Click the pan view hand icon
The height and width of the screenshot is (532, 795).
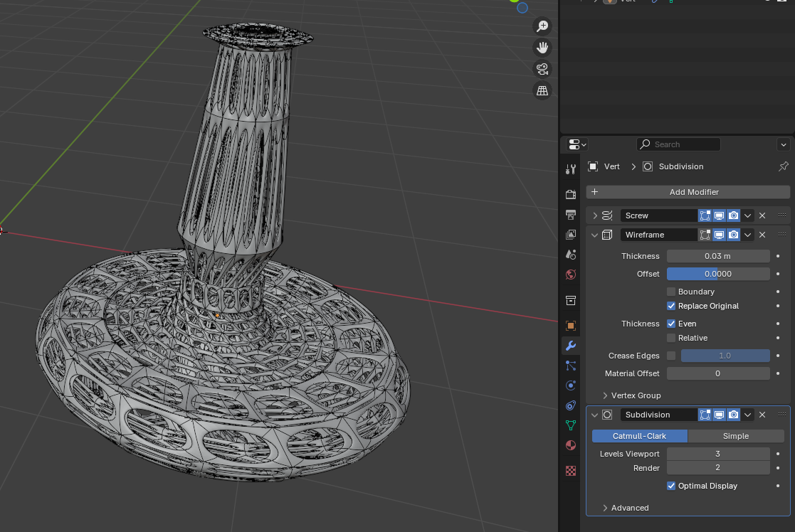pyautogui.click(x=542, y=48)
